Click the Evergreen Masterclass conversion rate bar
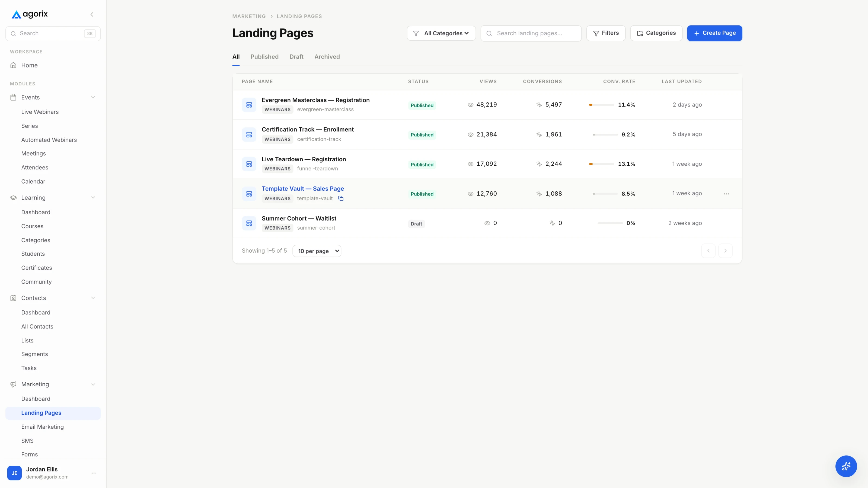 point(601,105)
